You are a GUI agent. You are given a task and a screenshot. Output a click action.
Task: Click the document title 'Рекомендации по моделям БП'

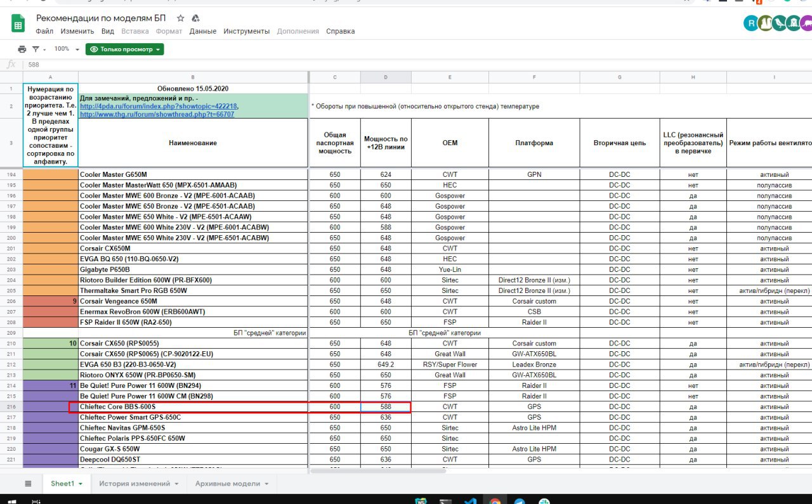(101, 18)
